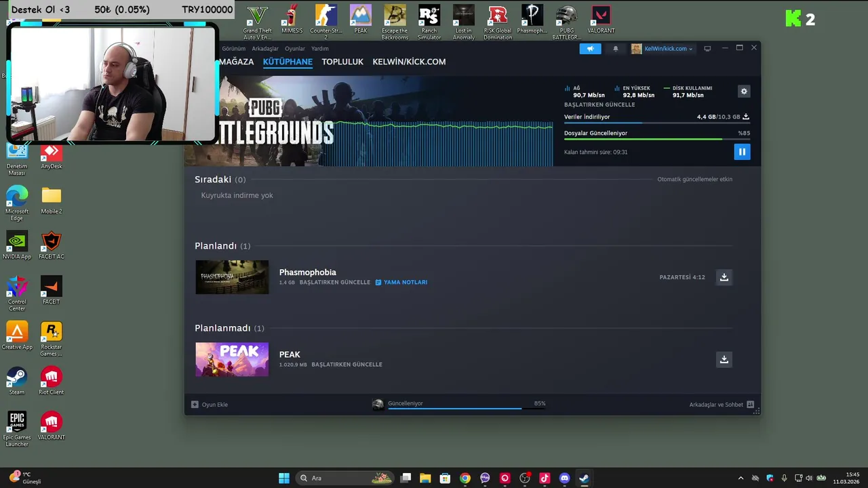The width and height of the screenshot is (868, 488).
Task: Click PEAK title in unplanned list
Action: (290, 354)
